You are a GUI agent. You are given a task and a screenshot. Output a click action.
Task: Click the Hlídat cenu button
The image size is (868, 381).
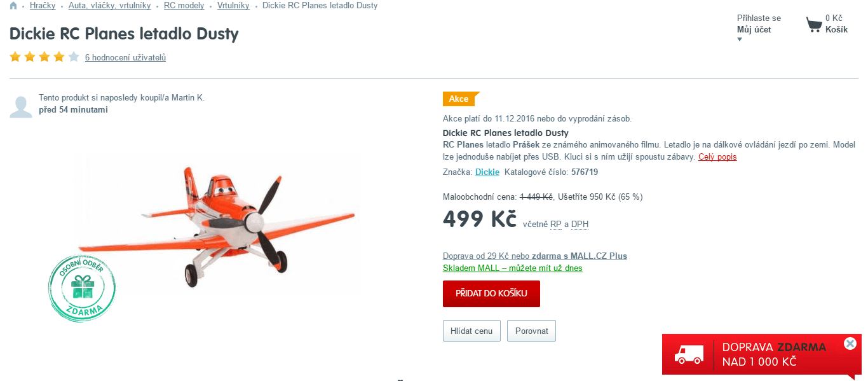pos(471,331)
